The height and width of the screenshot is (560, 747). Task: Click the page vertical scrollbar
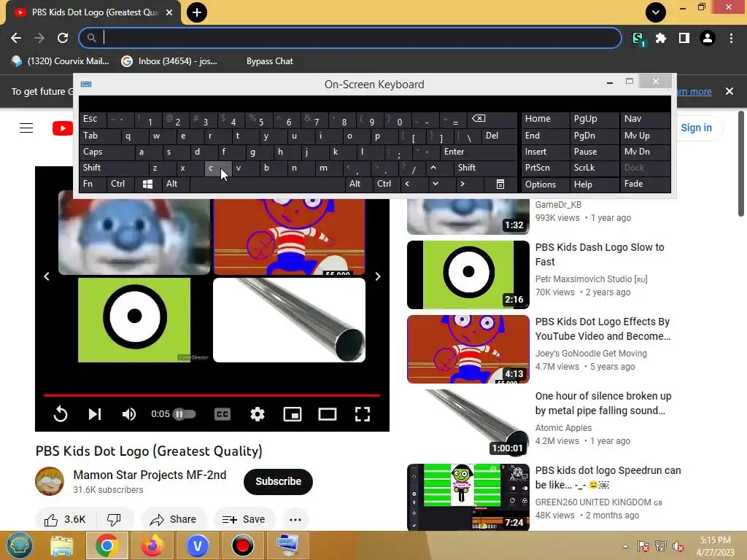[x=741, y=163]
